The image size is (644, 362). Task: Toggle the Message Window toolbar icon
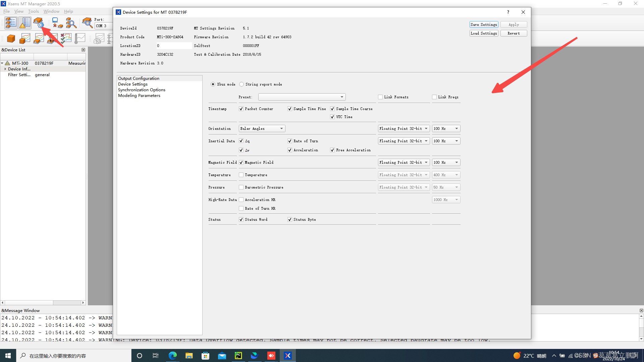(25, 23)
